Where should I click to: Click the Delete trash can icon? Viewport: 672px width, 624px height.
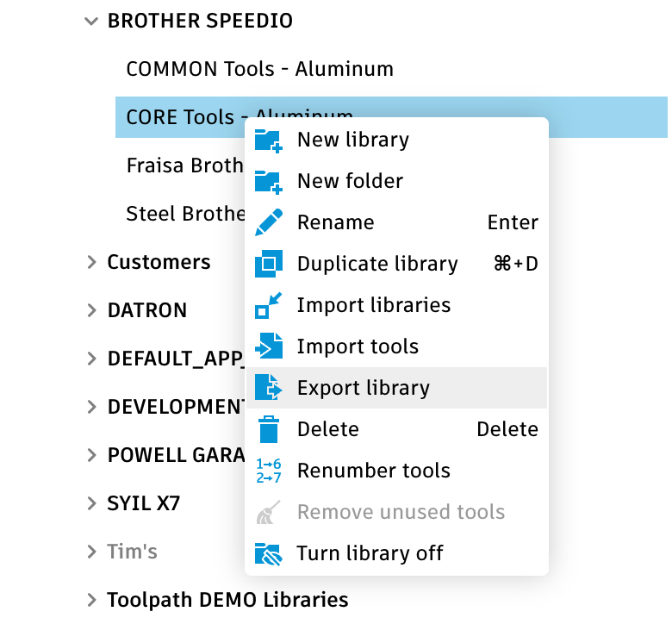pos(269,429)
